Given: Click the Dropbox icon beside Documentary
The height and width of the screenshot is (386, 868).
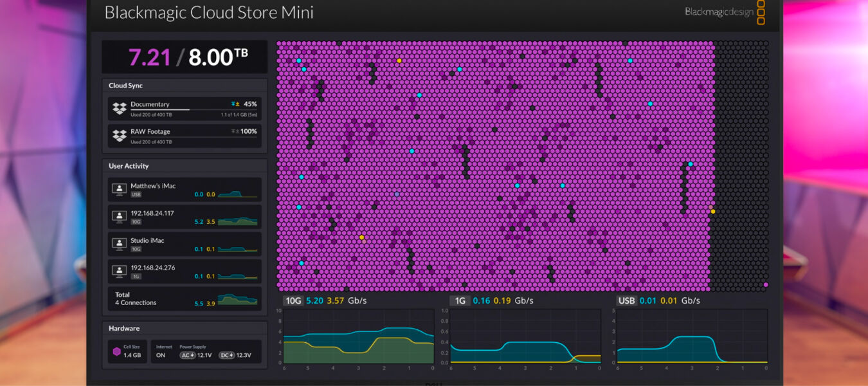Looking at the screenshot, I should click(119, 109).
